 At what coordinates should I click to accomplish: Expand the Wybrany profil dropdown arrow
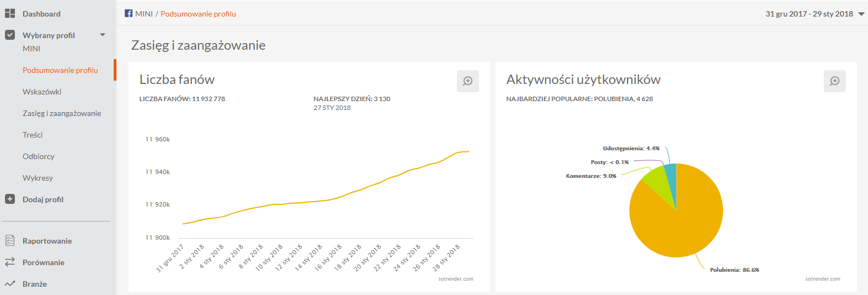(102, 35)
